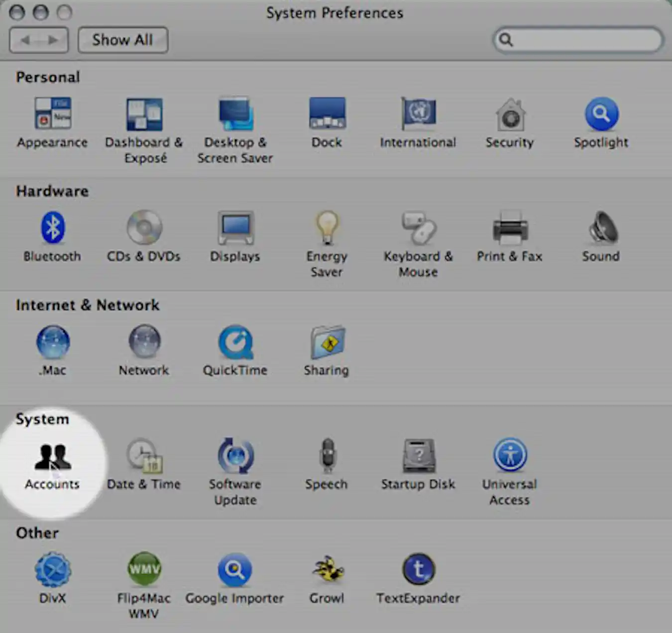Open the Dock preference pane

327,115
